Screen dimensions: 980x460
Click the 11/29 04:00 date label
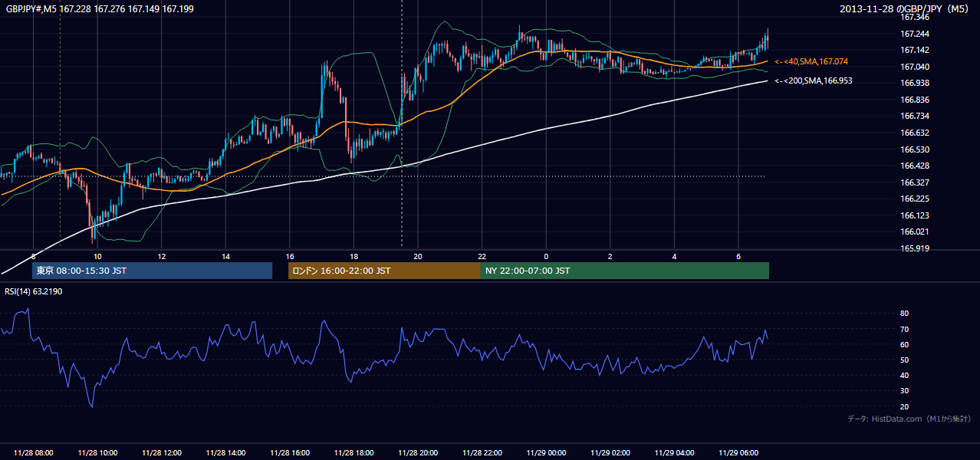click(674, 453)
